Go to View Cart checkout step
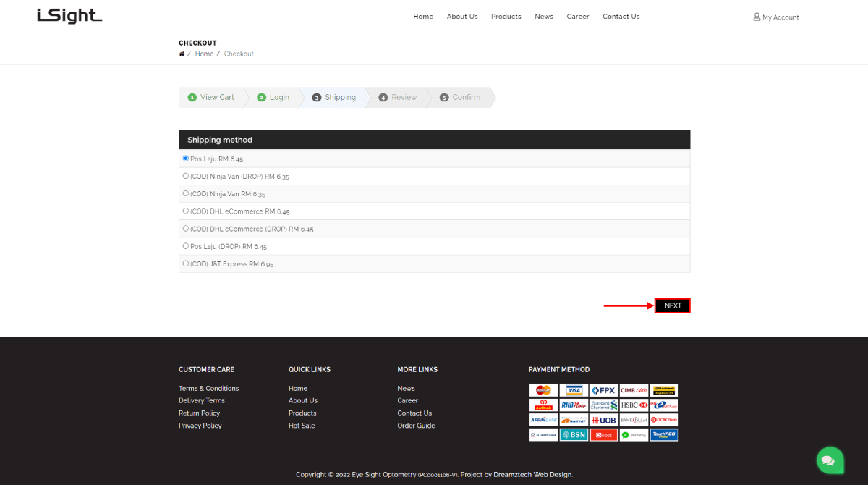This screenshot has width=868, height=485. (x=211, y=98)
